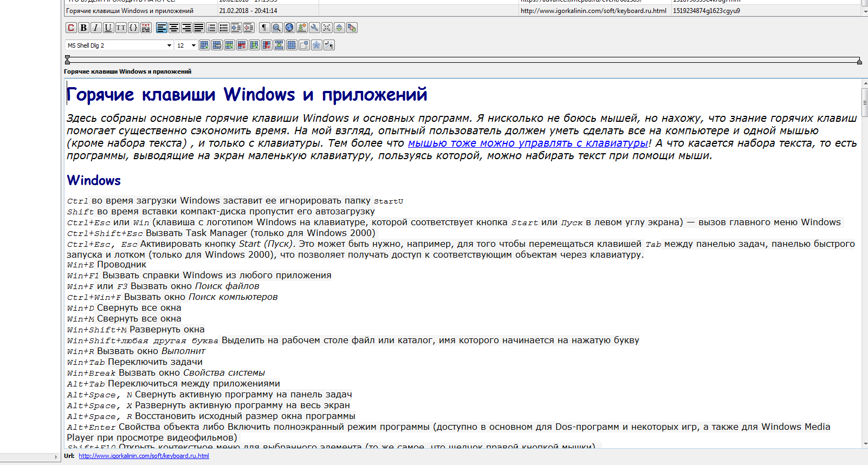
Task: Click the note title field below the ruler
Action: (x=127, y=71)
